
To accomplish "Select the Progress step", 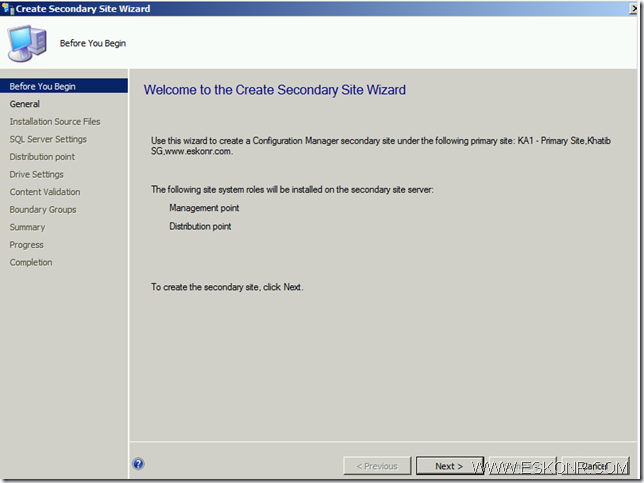I will point(27,245).
